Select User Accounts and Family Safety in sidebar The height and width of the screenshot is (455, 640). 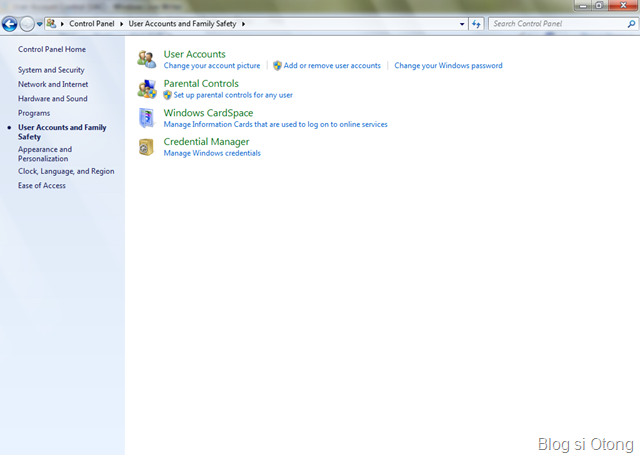(x=62, y=132)
